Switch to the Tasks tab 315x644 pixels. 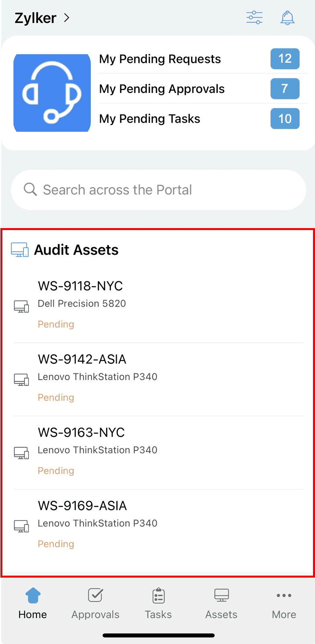(158, 603)
